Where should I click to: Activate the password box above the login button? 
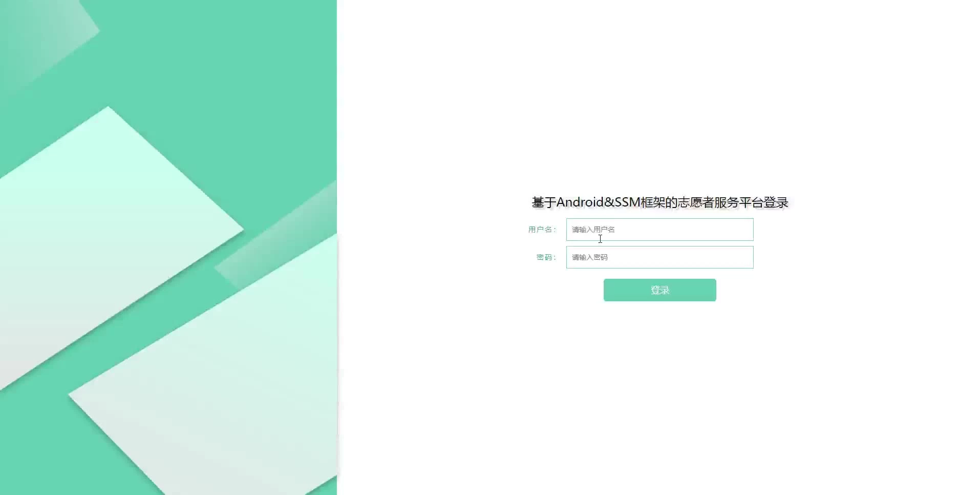(x=659, y=257)
